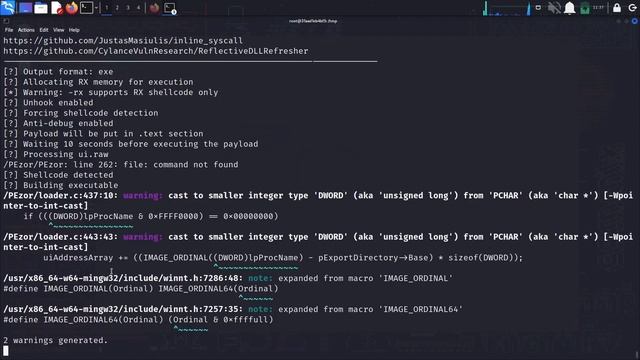Open the View menu
Viewport: 640px width, 360px height.
pos(58,30)
